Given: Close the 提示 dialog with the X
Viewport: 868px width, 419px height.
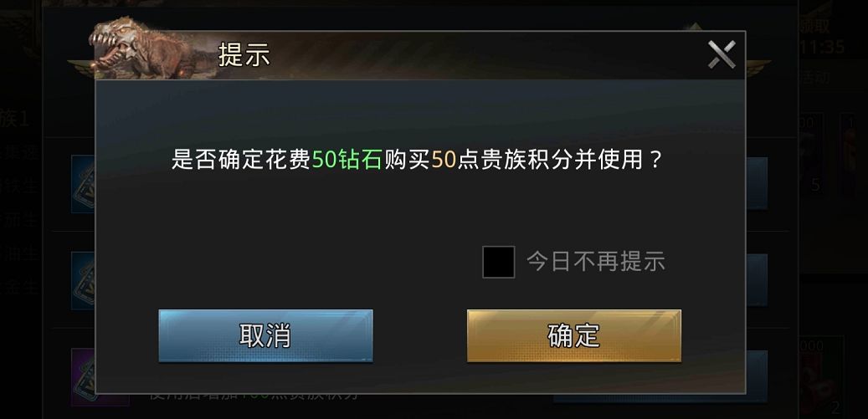Looking at the screenshot, I should pos(722,54).
